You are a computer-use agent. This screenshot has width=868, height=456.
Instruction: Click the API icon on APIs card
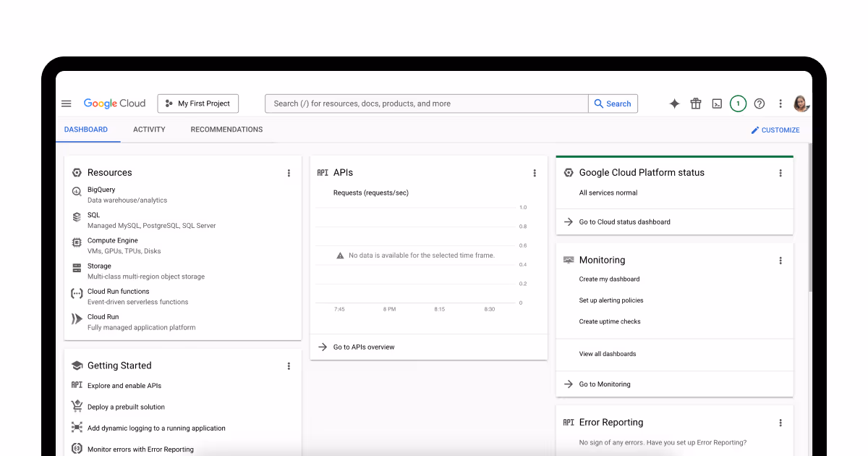pyautogui.click(x=323, y=172)
